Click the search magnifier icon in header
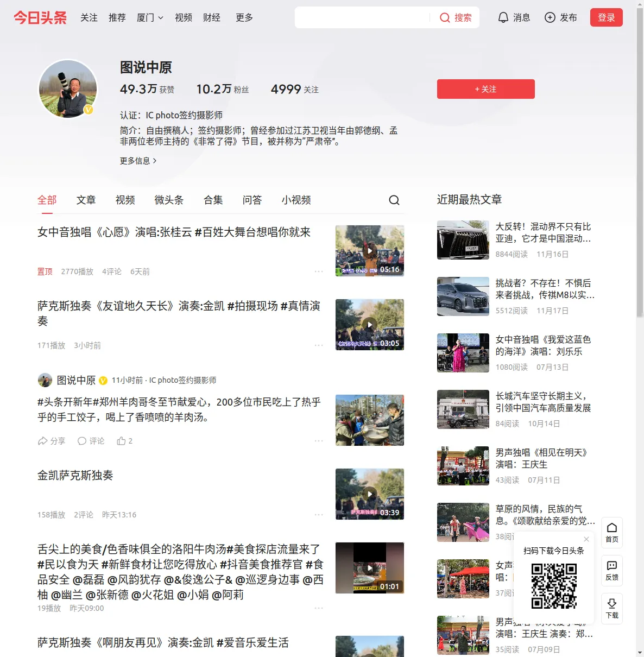Image resolution: width=644 pixels, height=657 pixels. pos(445,17)
